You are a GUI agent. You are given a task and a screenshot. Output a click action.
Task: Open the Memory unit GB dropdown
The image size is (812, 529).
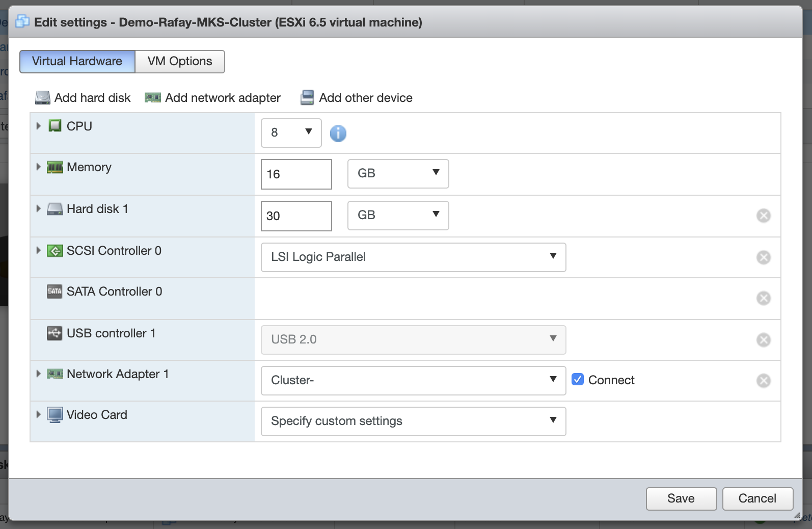(x=398, y=174)
